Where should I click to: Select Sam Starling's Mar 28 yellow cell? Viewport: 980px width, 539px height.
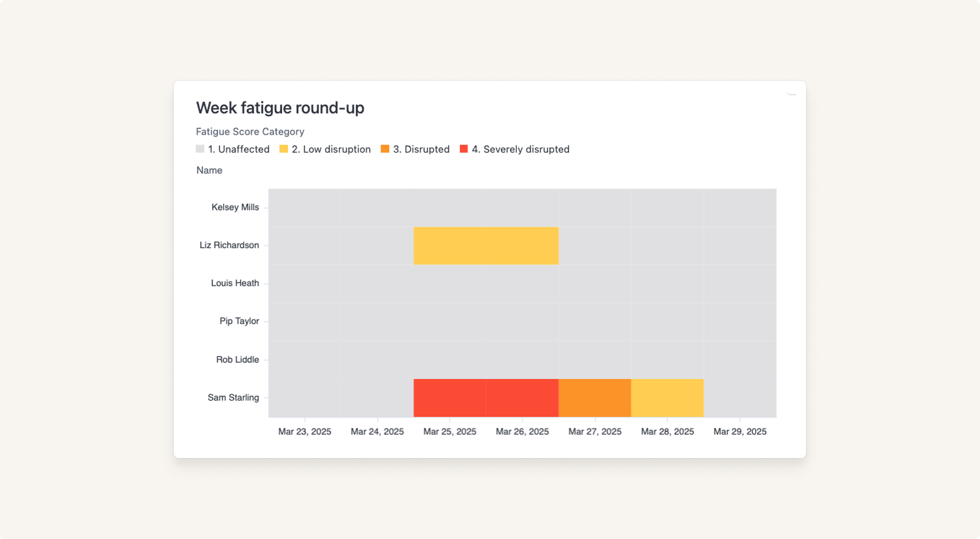(x=667, y=398)
